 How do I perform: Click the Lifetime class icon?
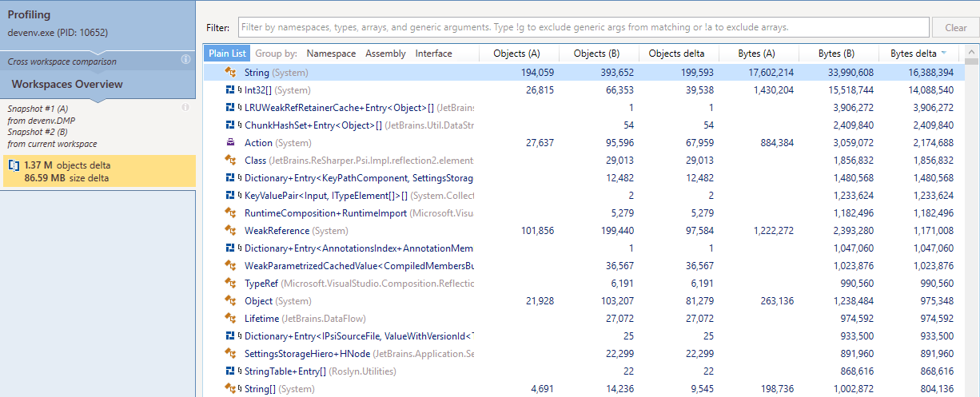(230, 319)
